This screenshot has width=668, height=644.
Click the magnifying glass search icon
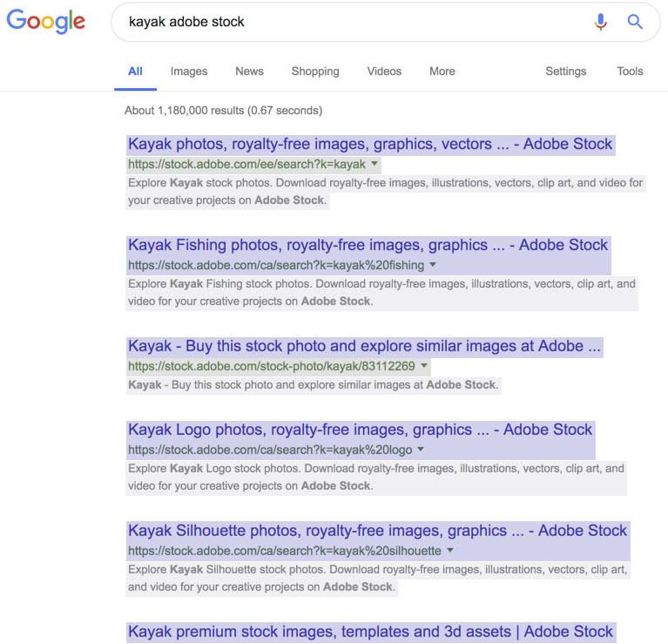635,22
